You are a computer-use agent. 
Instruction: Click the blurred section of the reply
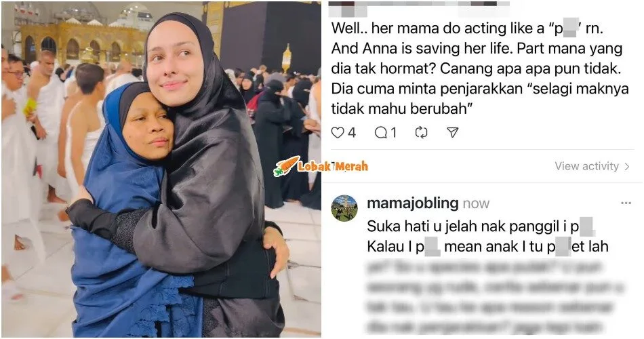[x=495, y=297]
